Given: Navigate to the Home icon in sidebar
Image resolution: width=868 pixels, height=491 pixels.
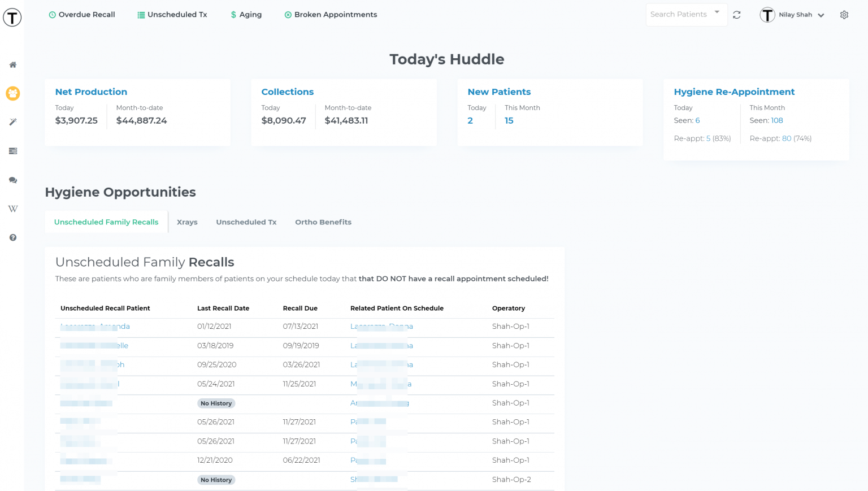Looking at the screenshot, I should point(12,64).
